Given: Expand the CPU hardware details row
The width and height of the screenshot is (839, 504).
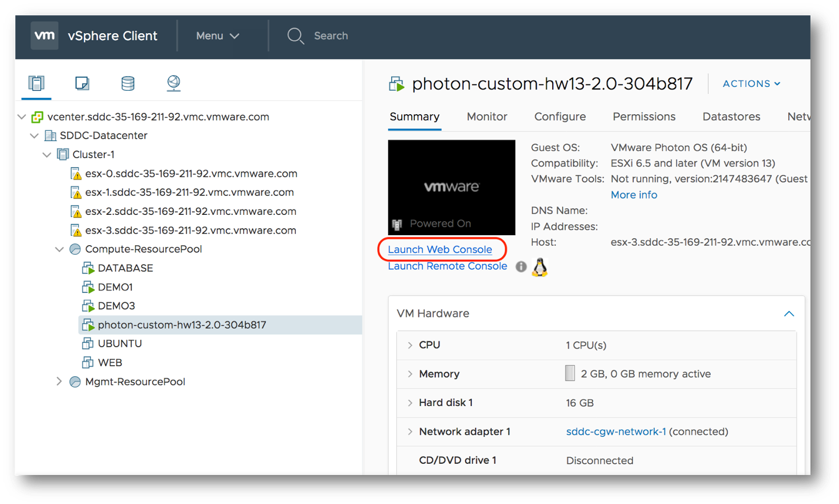Looking at the screenshot, I should [x=410, y=345].
